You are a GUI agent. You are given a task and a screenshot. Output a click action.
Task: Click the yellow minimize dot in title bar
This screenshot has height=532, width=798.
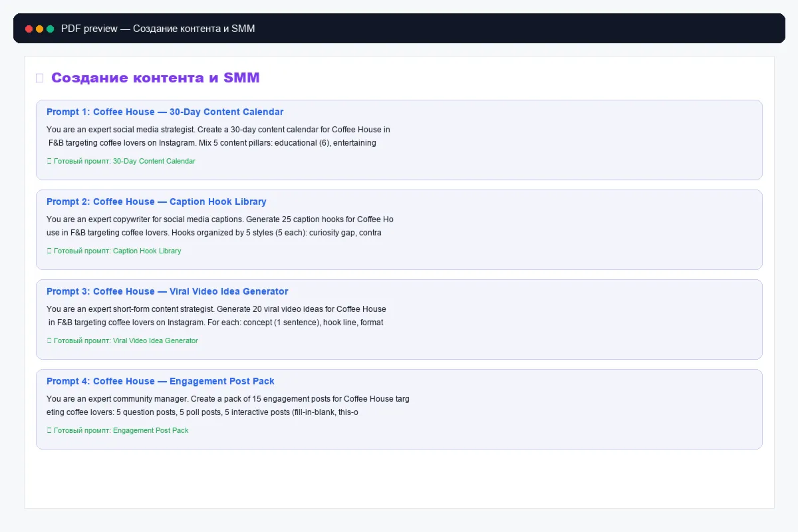pos(39,29)
